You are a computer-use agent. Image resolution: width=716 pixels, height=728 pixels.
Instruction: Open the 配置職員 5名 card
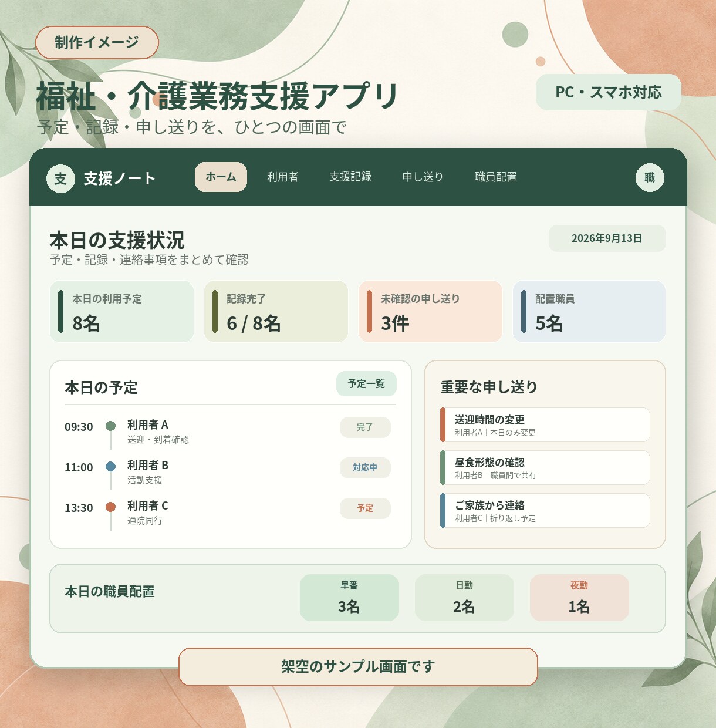point(589,311)
